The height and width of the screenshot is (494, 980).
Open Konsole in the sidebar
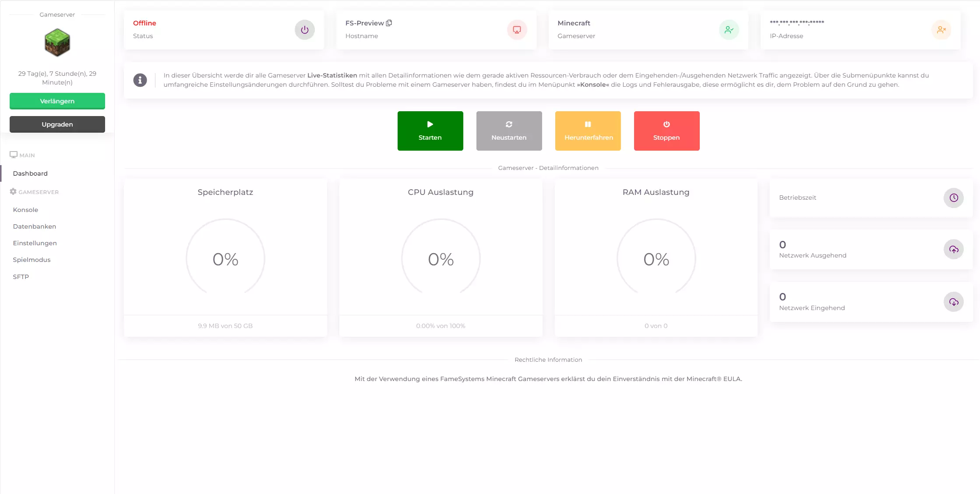click(25, 210)
